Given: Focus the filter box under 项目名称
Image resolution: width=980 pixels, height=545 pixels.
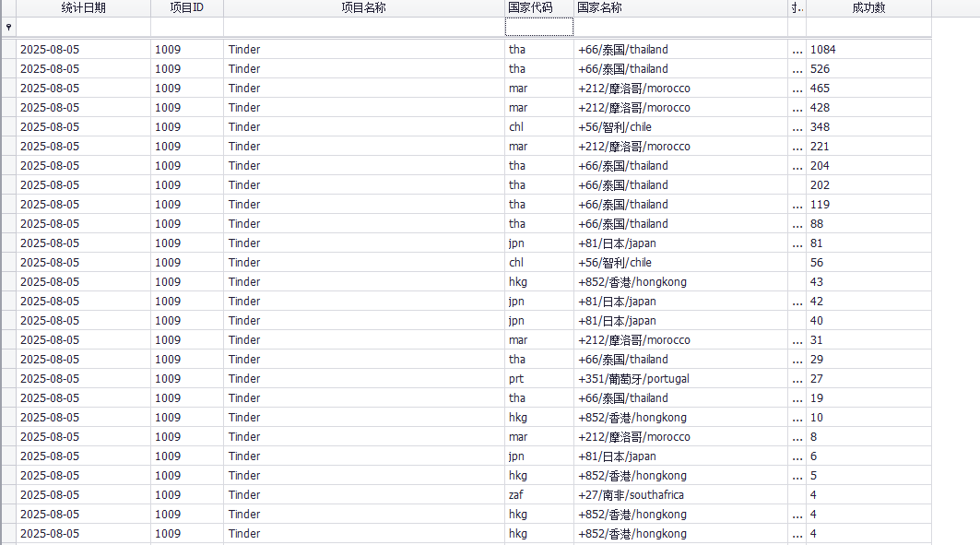Looking at the screenshot, I should click(x=364, y=27).
